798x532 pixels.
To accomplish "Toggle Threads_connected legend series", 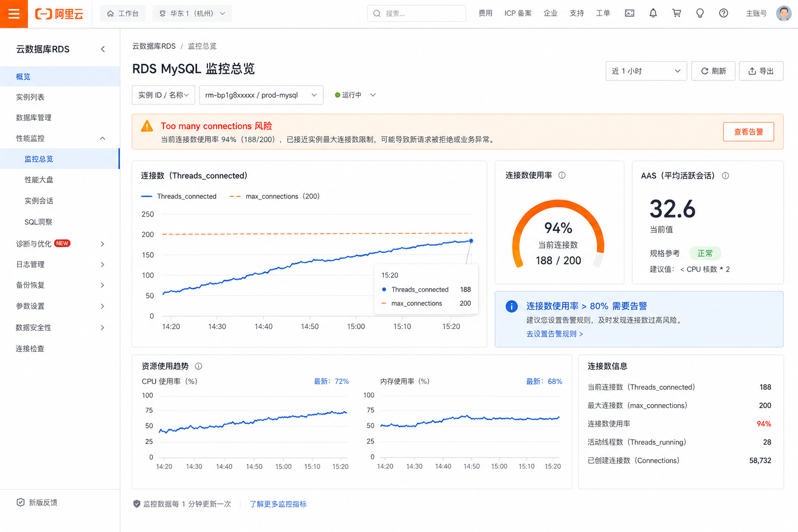I will click(179, 196).
